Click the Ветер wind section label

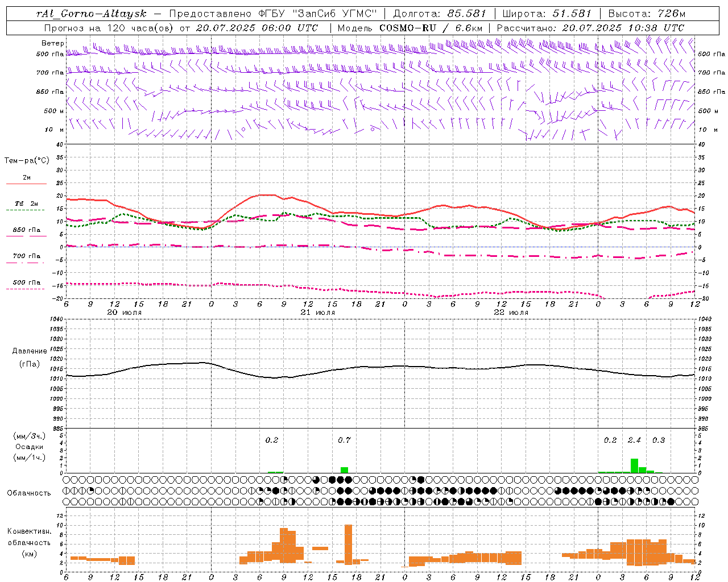click(52, 43)
